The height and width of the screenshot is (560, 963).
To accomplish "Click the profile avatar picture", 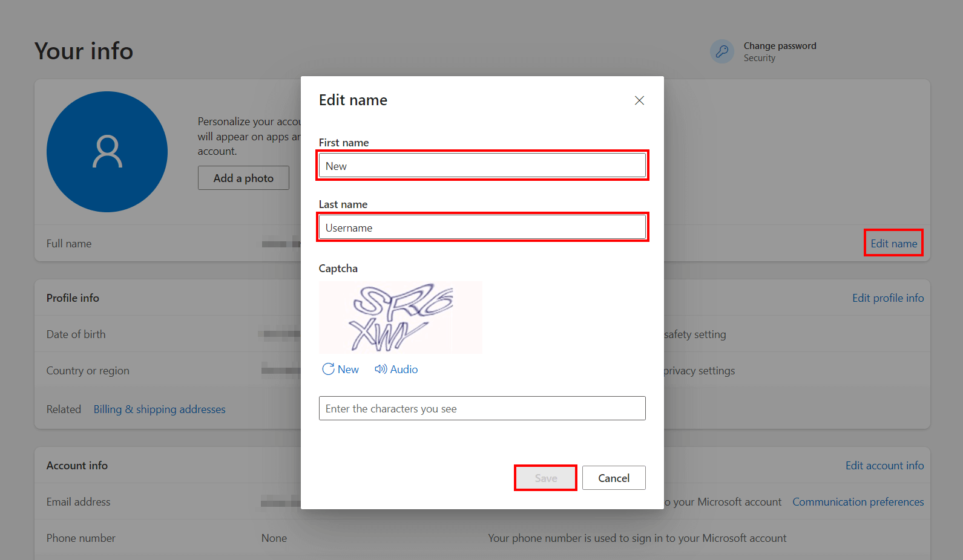I will coord(107,152).
